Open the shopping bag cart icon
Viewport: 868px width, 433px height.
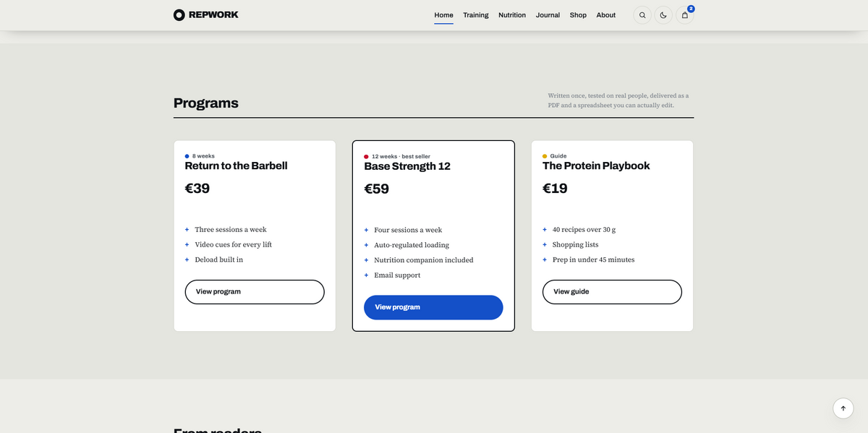[x=685, y=15]
